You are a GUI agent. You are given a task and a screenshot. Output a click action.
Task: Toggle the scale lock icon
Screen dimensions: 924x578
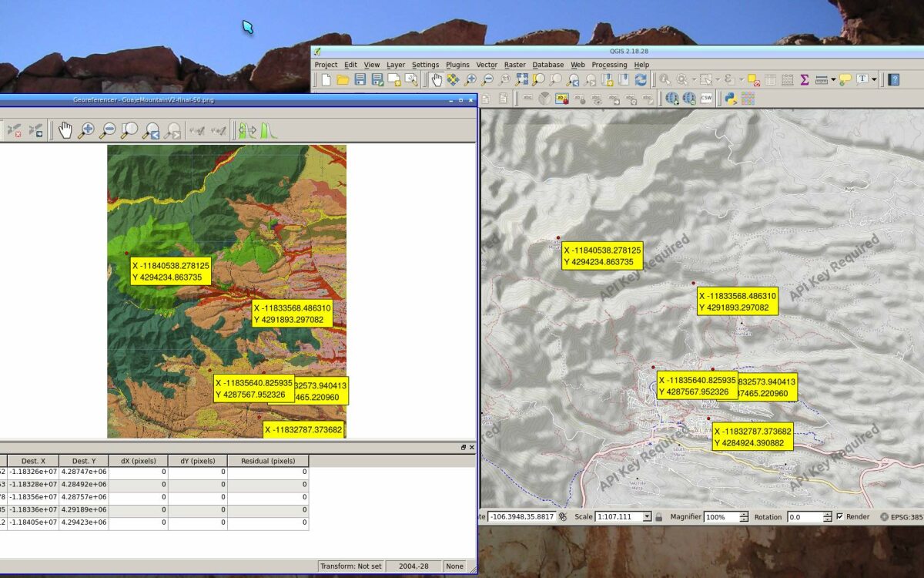659,516
